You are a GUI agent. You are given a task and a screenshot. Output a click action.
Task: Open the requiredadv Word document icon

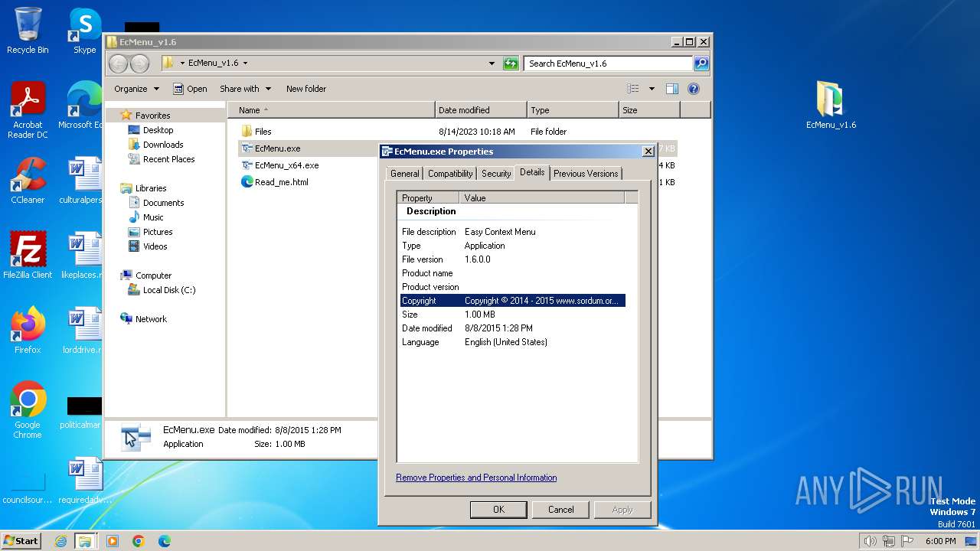click(x=84, y=480)
